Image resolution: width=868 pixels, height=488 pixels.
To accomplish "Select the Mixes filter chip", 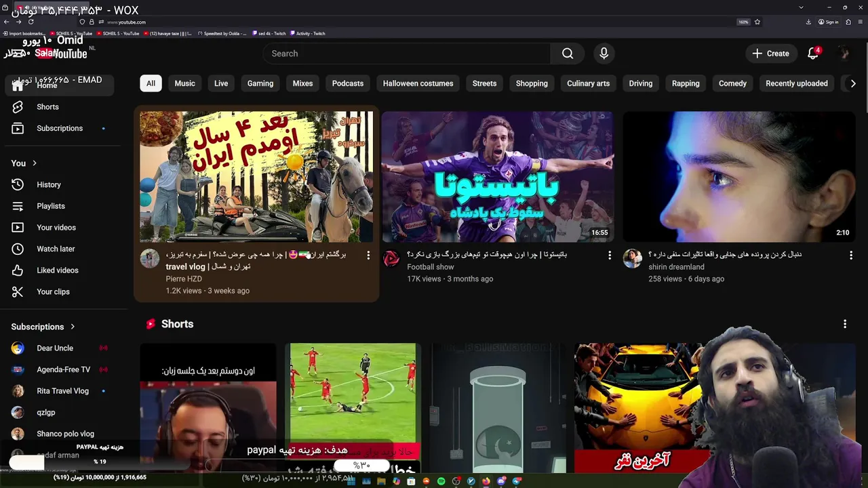I will pyautogui.click(x=302, y=83).
